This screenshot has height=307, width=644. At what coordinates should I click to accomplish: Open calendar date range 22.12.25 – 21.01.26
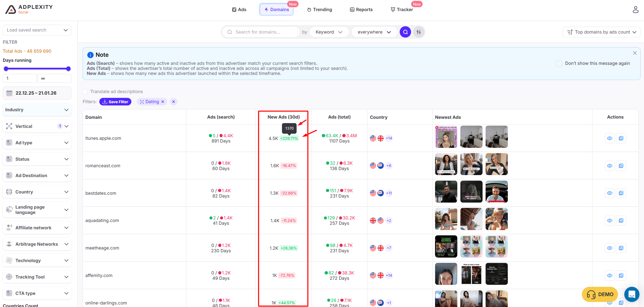[37, 93]
